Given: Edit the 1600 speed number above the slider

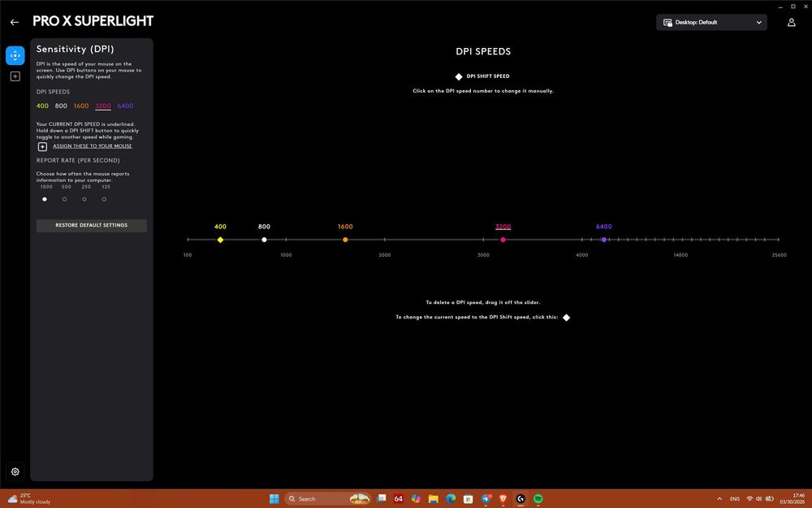Looking at the screenshot, I should [x=345, y=227].
